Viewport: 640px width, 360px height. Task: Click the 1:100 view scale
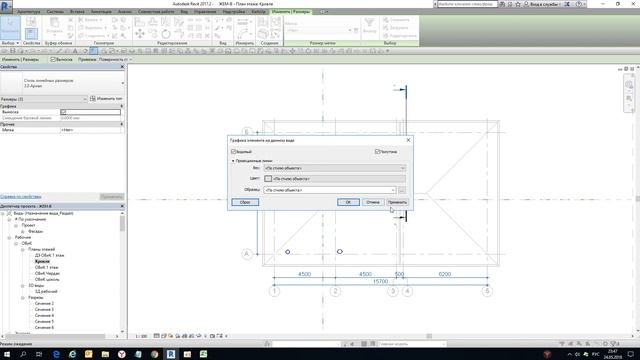pos(141,336)
